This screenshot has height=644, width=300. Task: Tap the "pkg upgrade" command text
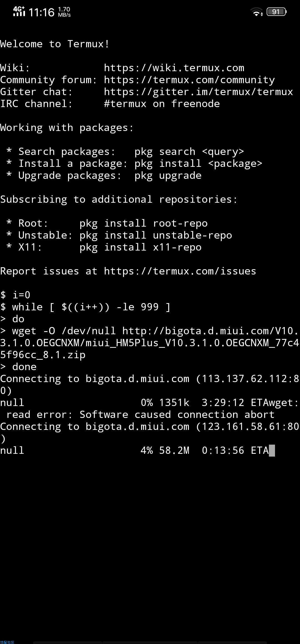pyautogui.click(x=168, y=176)
